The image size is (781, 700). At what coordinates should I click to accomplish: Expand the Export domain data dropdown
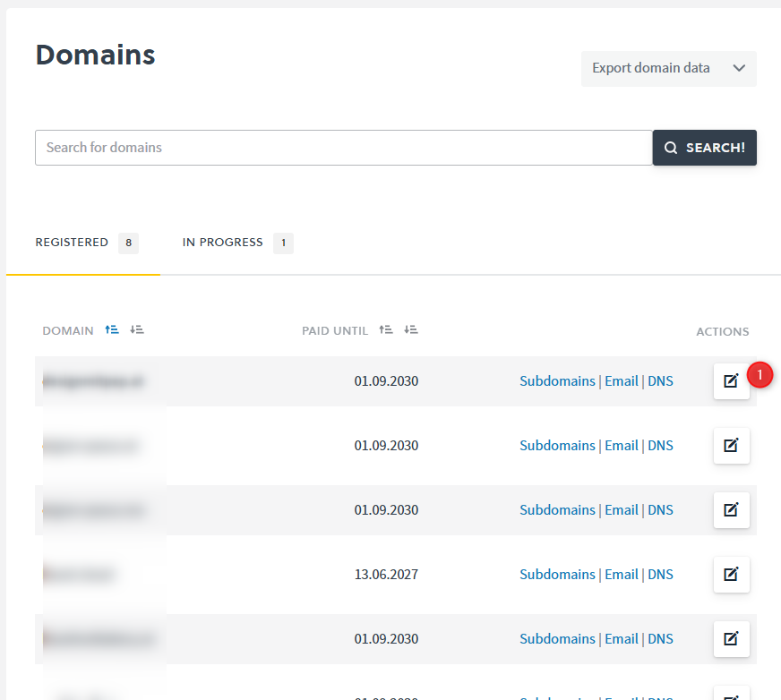click(668, 69)
